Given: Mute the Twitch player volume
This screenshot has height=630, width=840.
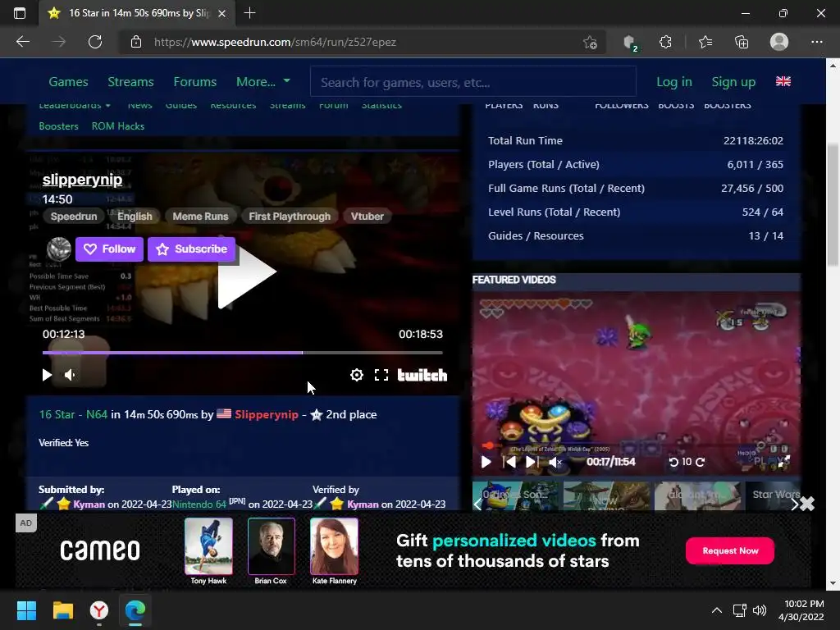Looking at the screenshot, I should coord(70,375).
